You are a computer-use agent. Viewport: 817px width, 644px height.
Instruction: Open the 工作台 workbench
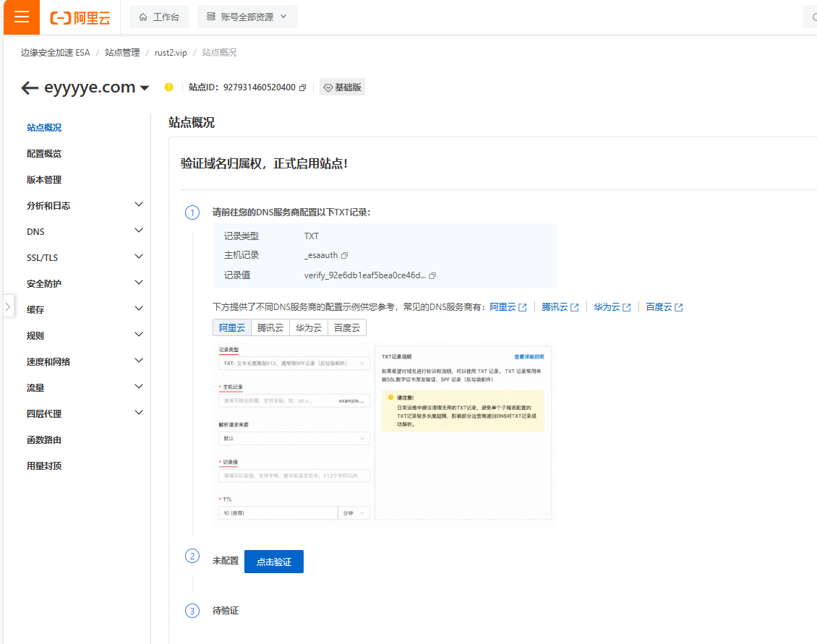(159, 17)
